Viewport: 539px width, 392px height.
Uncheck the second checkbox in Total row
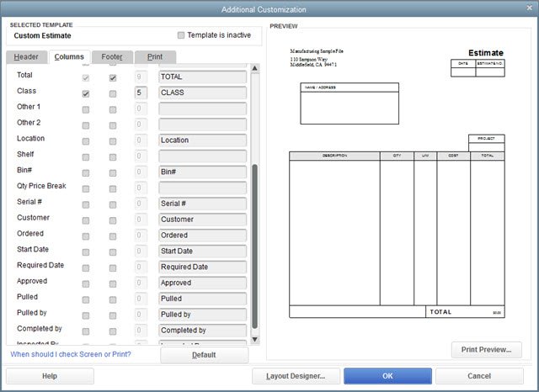click(112, 77)
